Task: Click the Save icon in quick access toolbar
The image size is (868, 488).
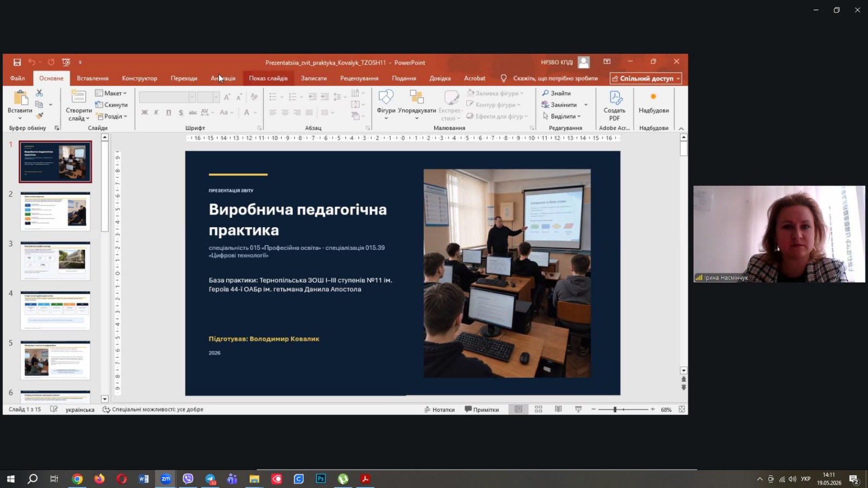Action: tap(17, 62)
